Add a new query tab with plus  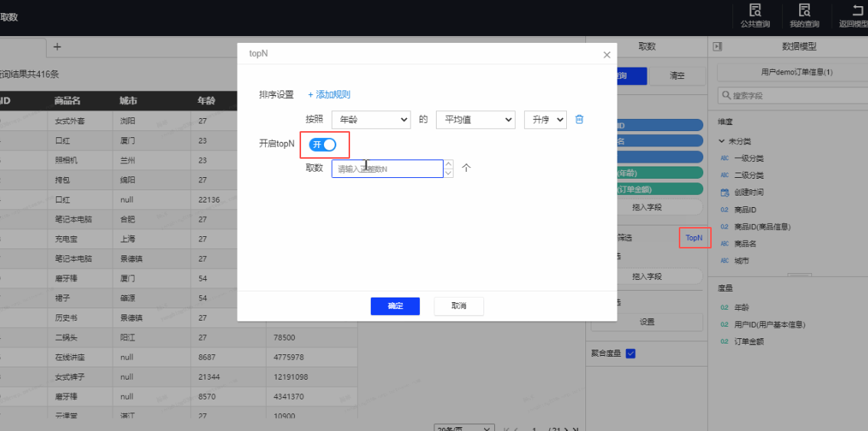[57, 47]
